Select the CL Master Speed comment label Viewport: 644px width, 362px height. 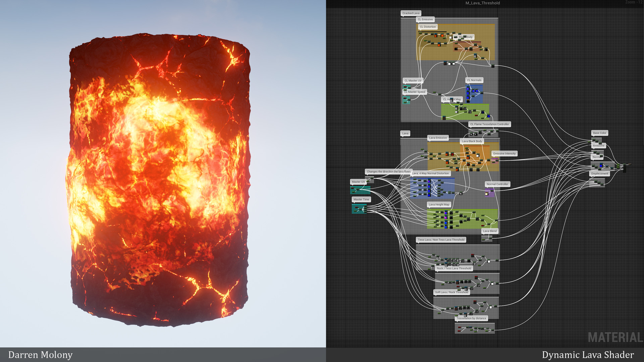click(x=415, y=92)
